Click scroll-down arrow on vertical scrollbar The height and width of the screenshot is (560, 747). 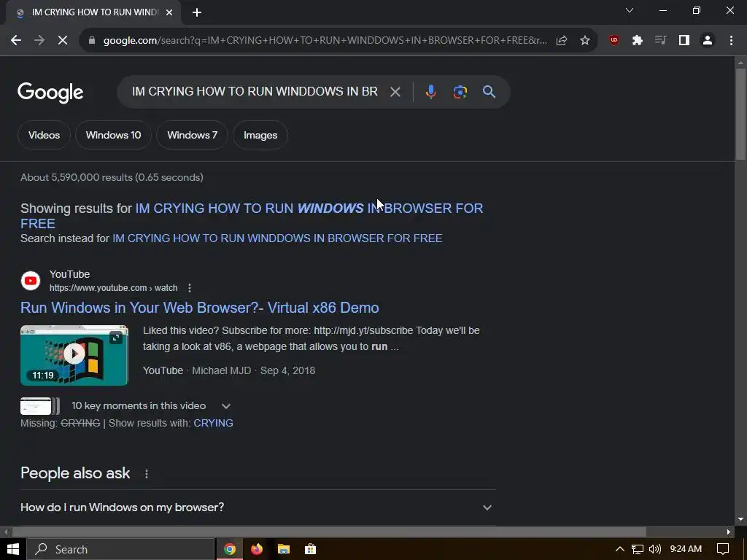tap(740, 519)
